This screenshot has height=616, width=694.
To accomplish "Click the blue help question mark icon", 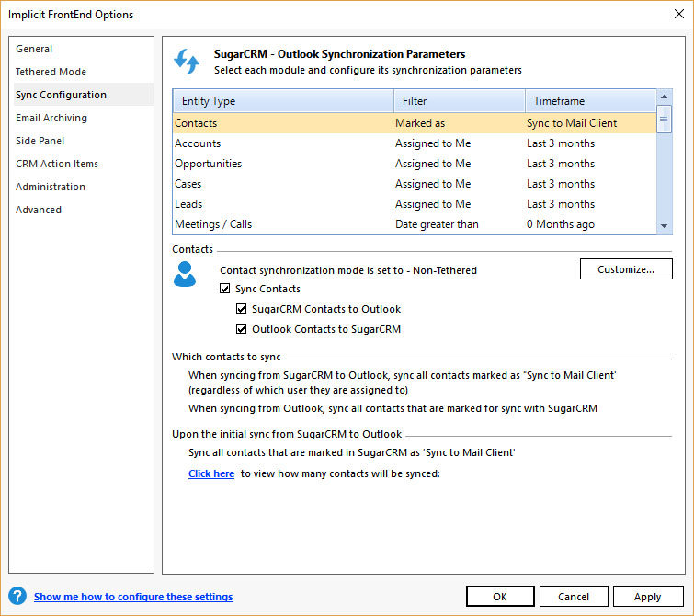I will [x=17, y=597].
